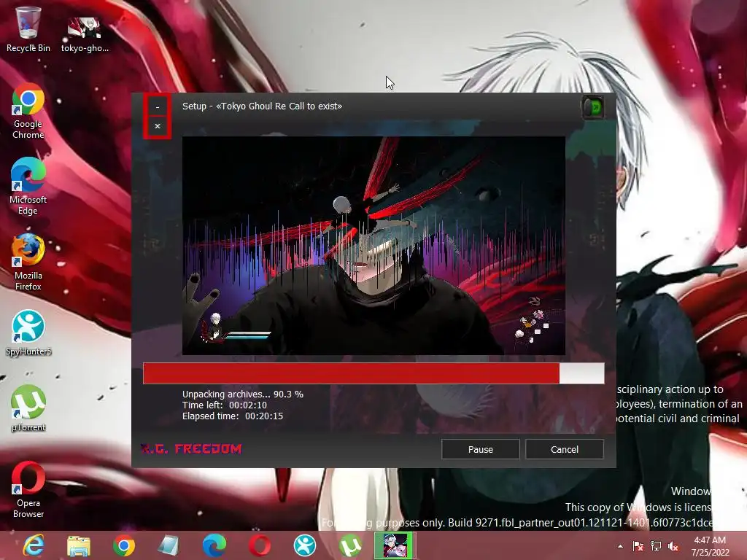Open Mozilla Firefox desktop shortcut

point(28,262)
